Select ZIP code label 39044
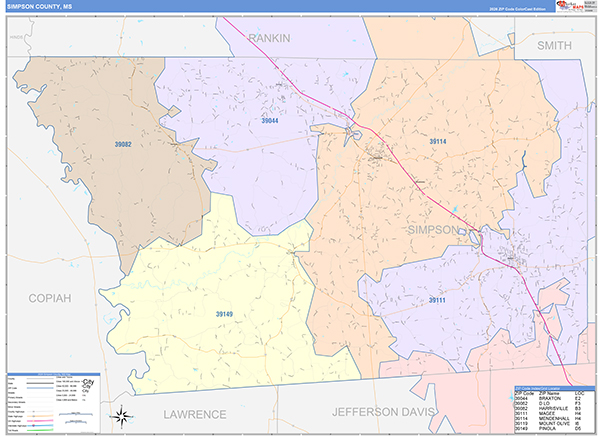 [270, 121]
